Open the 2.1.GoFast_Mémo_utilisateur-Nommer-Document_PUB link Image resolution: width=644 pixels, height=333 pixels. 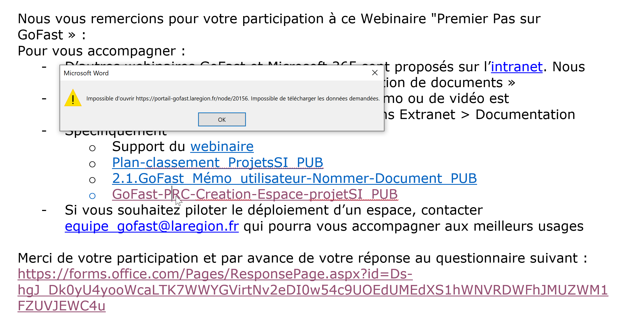294,179
